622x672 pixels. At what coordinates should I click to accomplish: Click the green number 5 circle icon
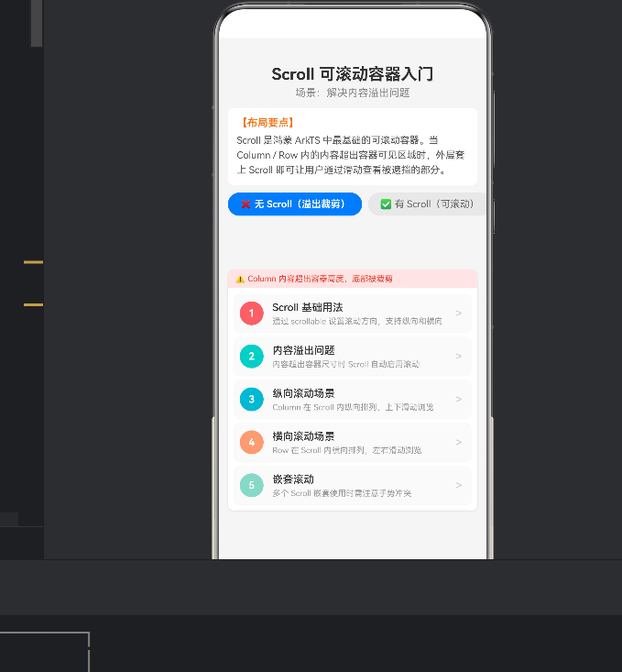pyautogui.click(x=251, y=485)
